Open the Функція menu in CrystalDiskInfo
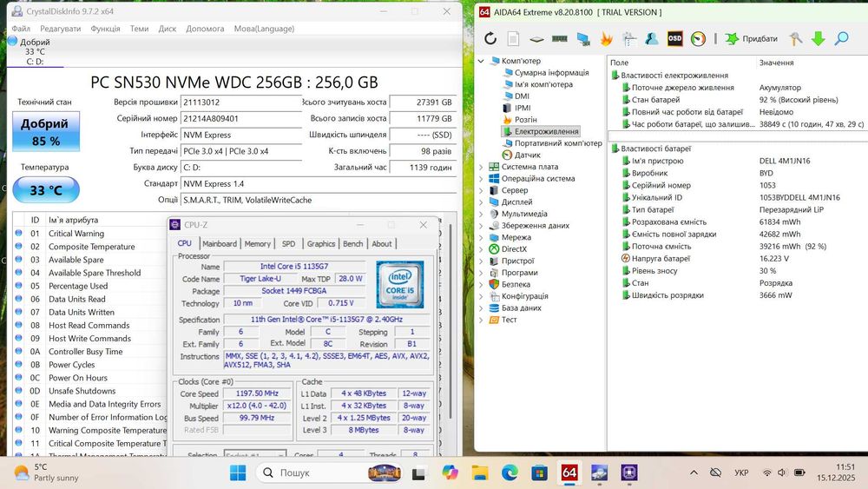 point(105,29)
